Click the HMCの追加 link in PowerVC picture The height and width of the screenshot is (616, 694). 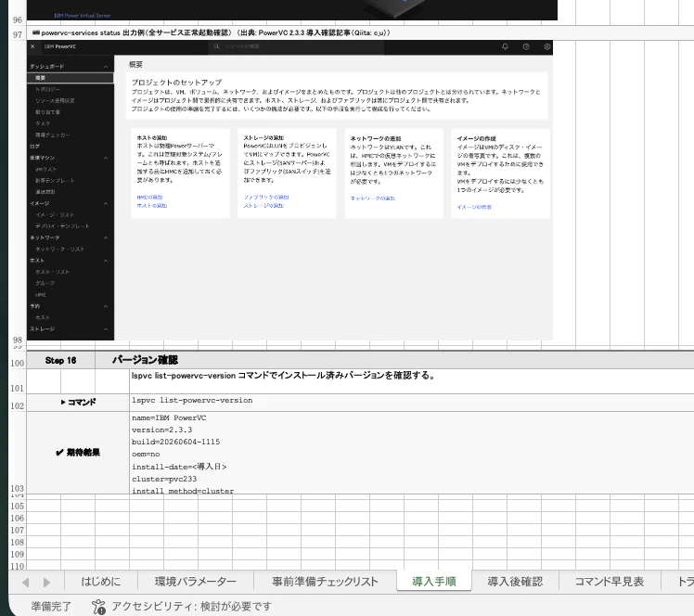(x=149, y=198)
